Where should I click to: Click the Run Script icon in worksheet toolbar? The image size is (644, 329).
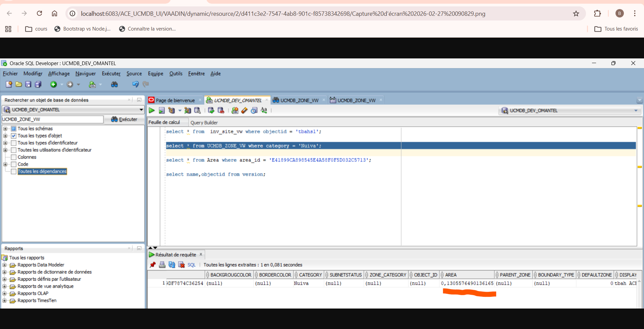(162, 110)
